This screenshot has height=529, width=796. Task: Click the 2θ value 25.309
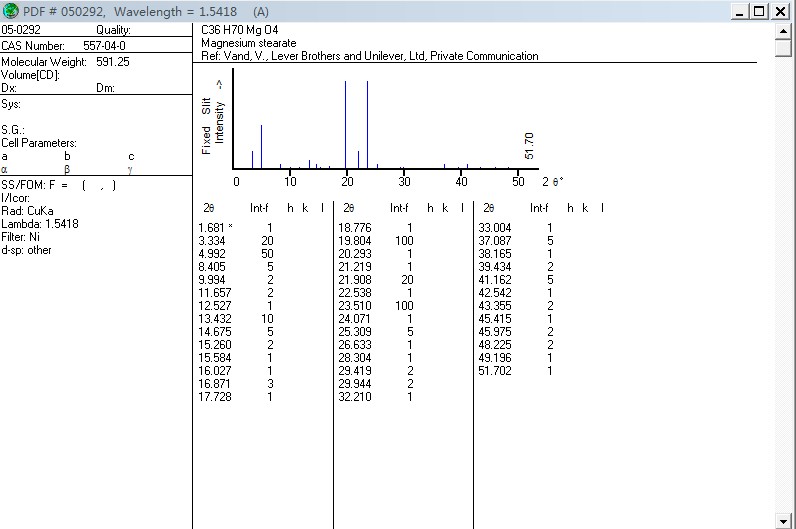(x=355, y=332)
